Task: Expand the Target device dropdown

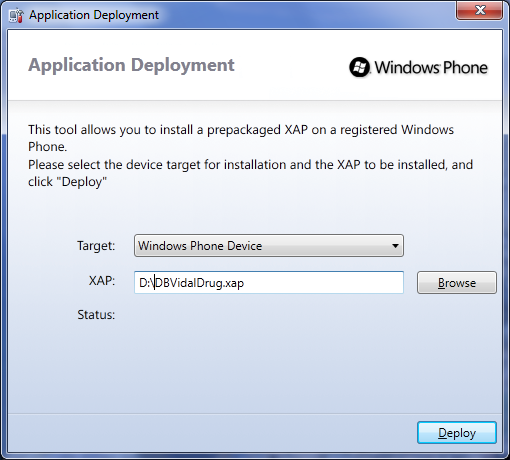Action: (x=269, y=246)
